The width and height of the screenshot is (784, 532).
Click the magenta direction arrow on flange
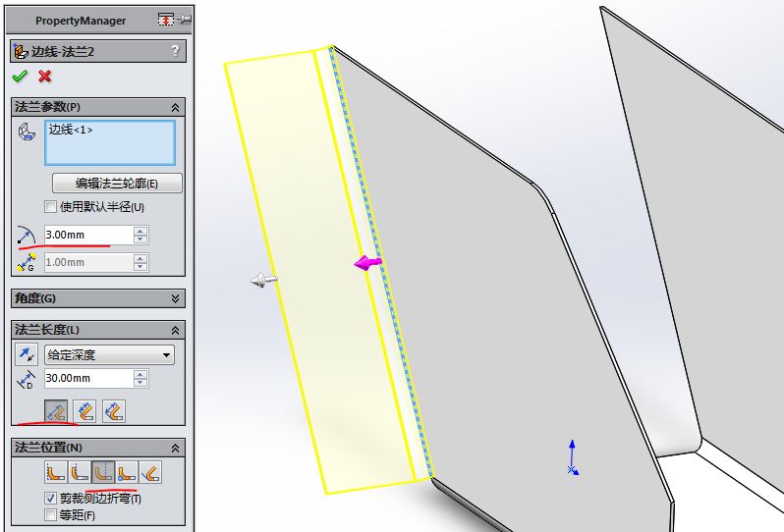click(x=367, y=262)
